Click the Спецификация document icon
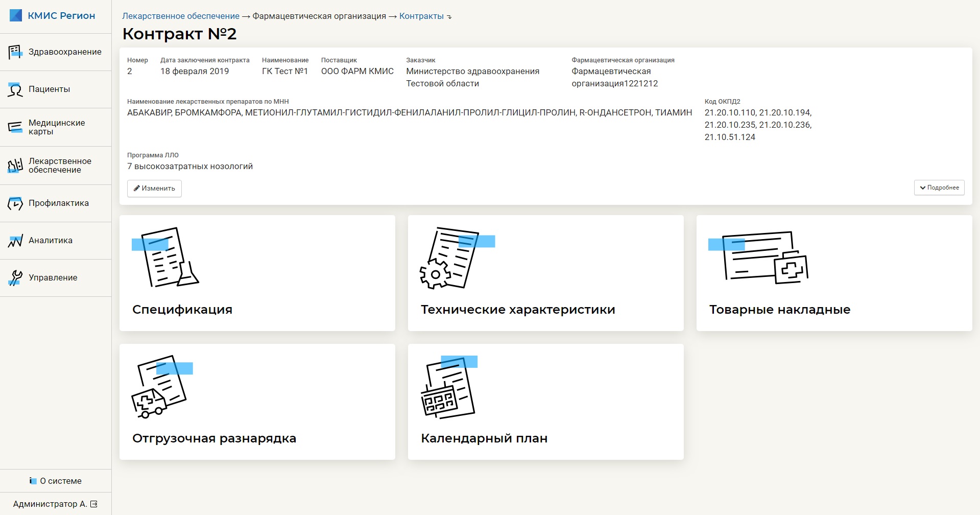Image resolution: width=980 pixels, height=515 pixels. coord(165,257)
